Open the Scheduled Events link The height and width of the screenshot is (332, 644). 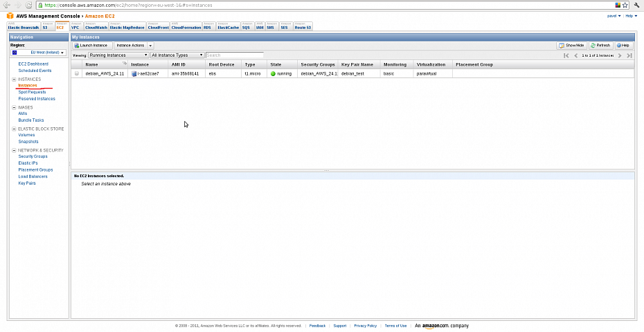[x=35, y=71]
